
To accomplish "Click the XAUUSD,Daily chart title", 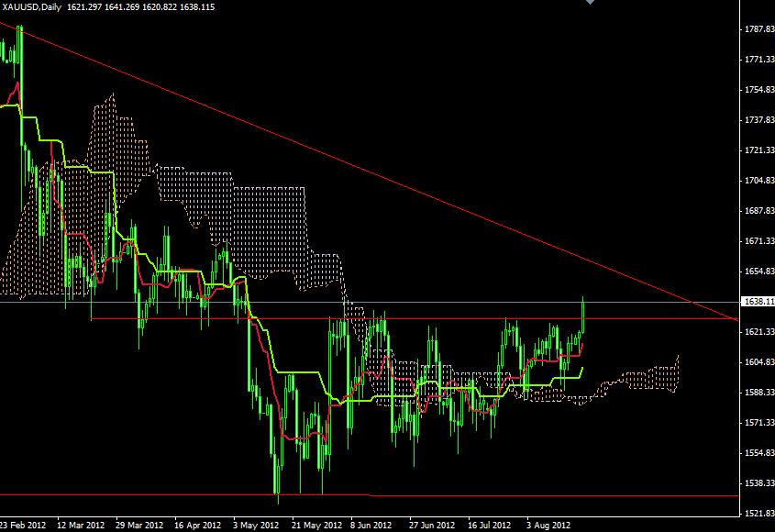I will tap(31, 7).
